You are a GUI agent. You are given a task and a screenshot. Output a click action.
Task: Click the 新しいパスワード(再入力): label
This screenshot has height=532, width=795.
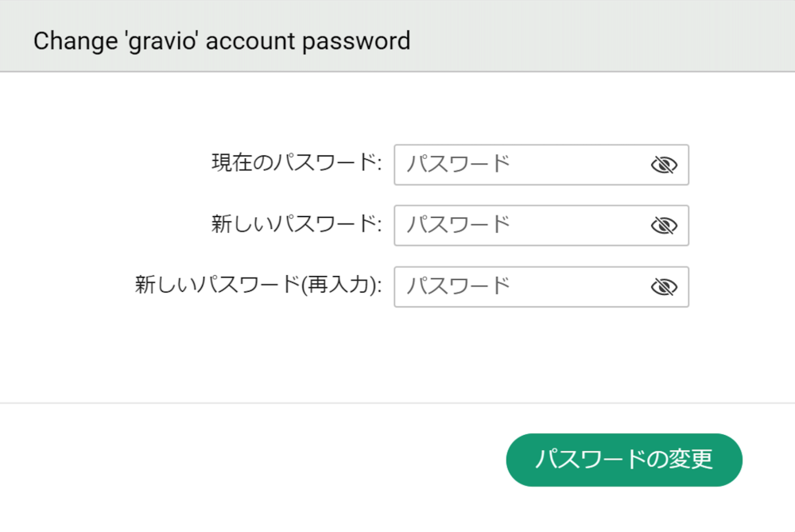tap(258, 285)
